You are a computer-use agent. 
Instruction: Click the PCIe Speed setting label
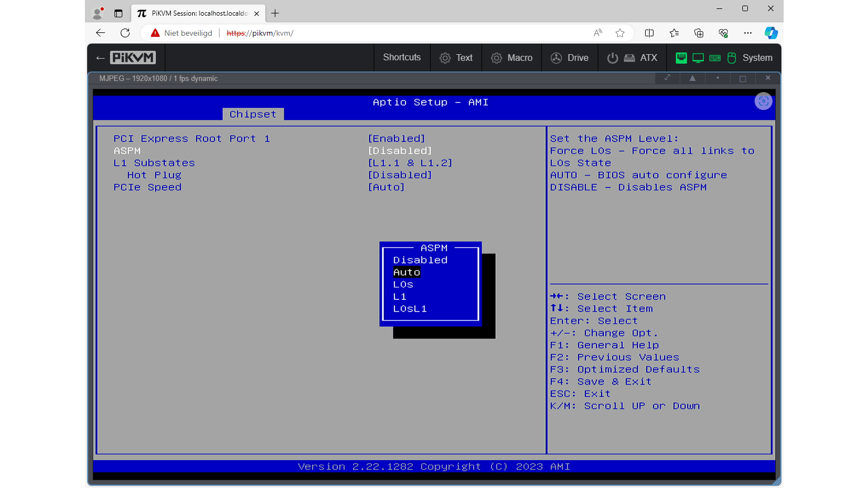pyautogui.click(x=147, y=188)
